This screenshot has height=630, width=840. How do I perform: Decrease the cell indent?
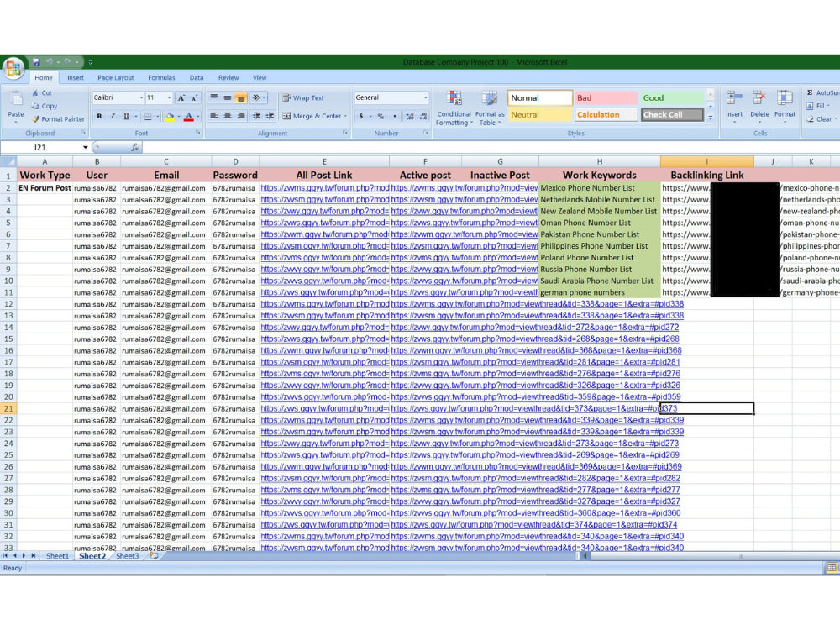pyautogui.click(x=256, y=116)
